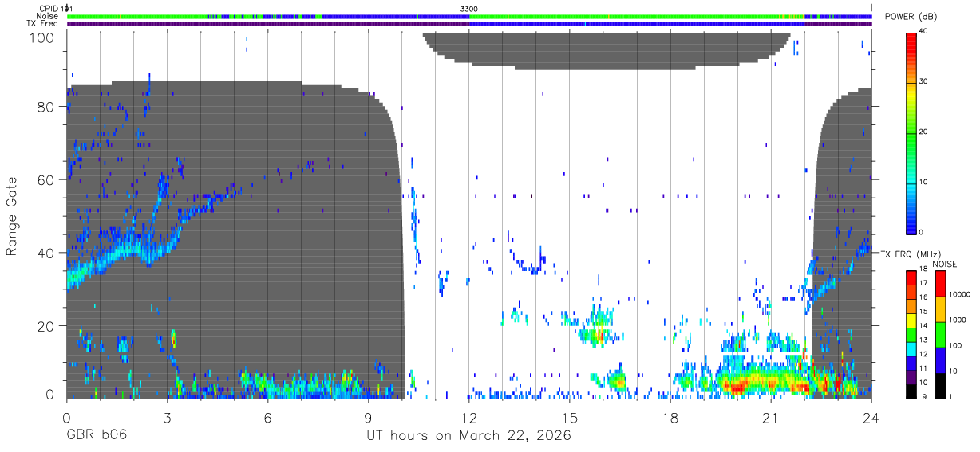Click the 40 label on POWER scale
980x452 pixels.
[x=923, y=31]
